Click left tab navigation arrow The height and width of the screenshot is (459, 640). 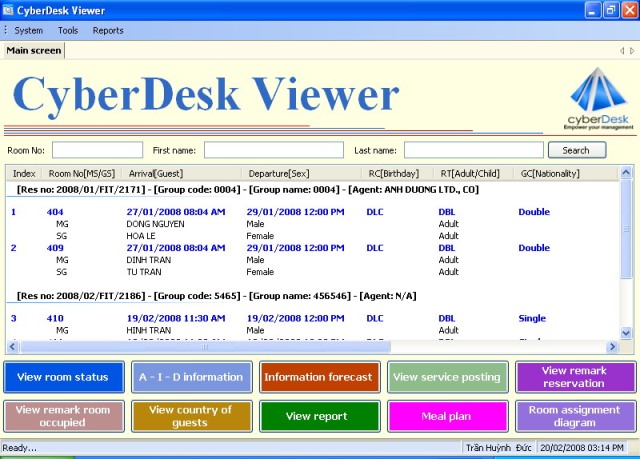(620, 50)
